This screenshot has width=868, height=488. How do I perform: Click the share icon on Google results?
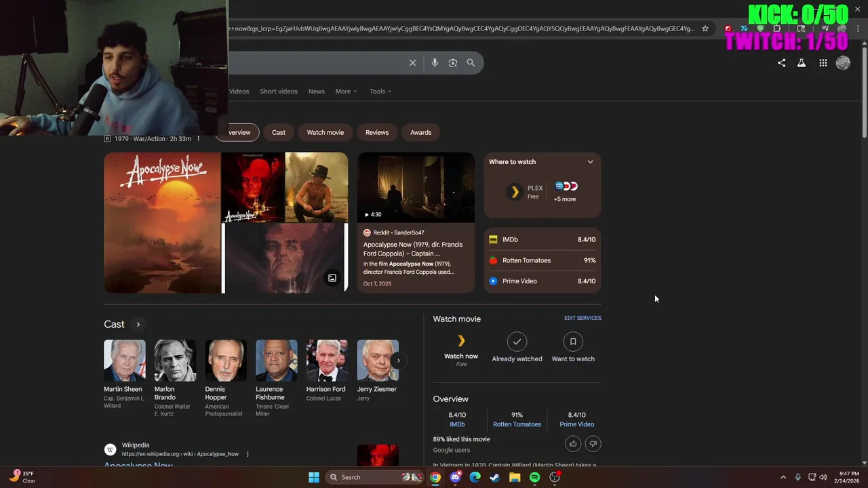[x=781, y=63]
